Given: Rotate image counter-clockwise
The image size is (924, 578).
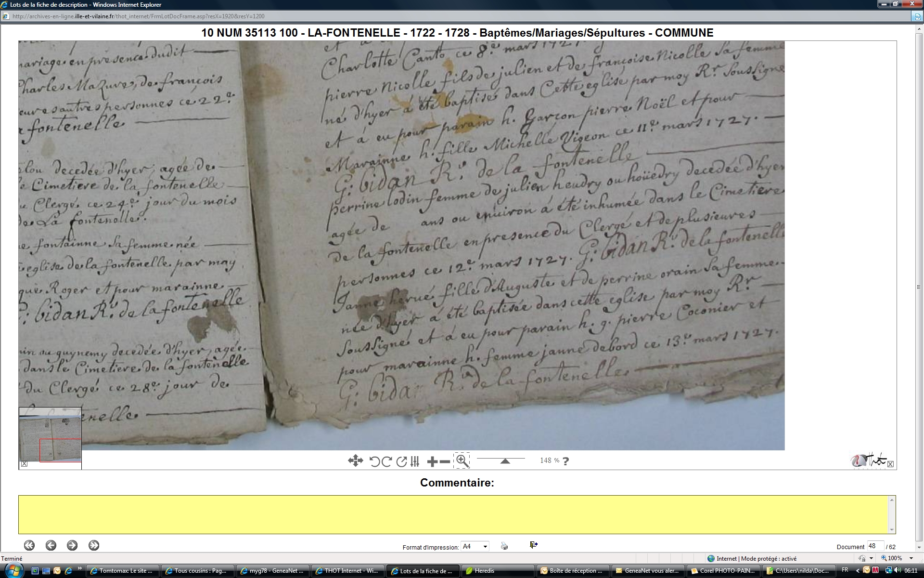Looking at the screenshot, I should 374,461.
